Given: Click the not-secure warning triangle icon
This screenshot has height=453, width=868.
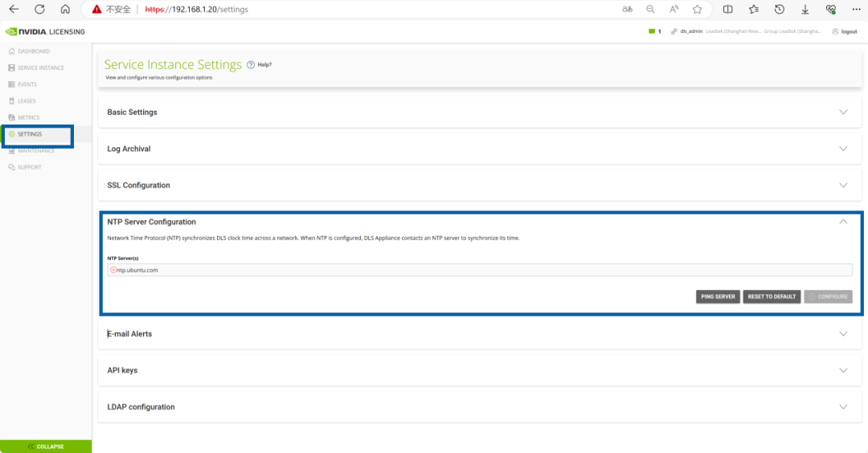Looking at the screenshot, I should pyautogui.click(x=97, y=9).
